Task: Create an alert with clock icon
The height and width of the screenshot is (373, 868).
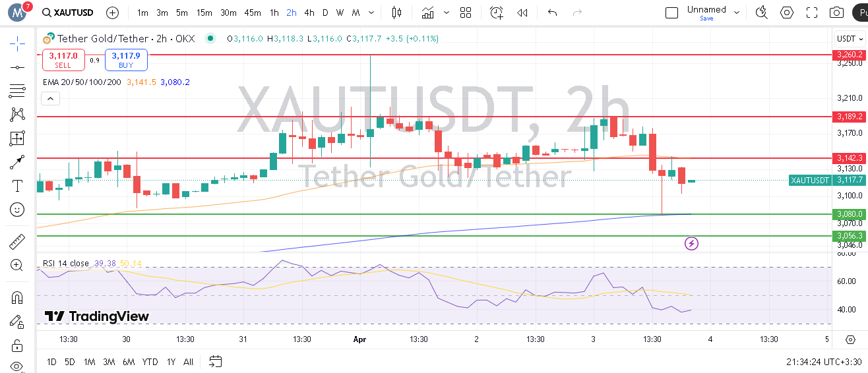Action: point(497,13)
